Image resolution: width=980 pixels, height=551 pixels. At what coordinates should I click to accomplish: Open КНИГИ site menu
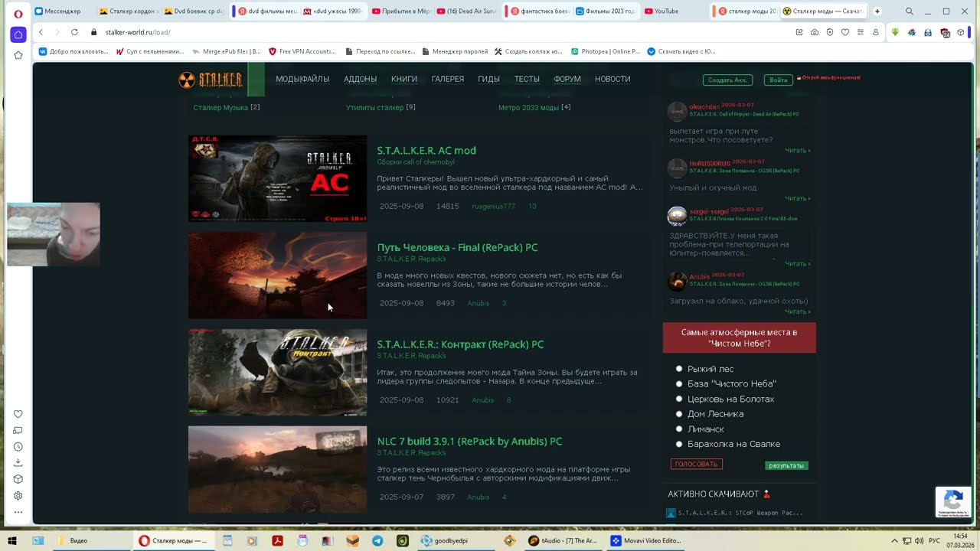pos(404,80)
